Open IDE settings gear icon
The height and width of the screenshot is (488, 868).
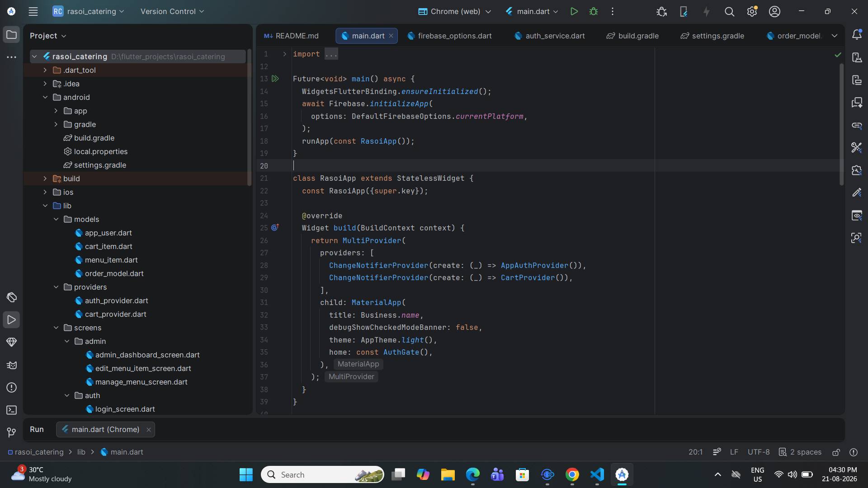click(752, 12)
